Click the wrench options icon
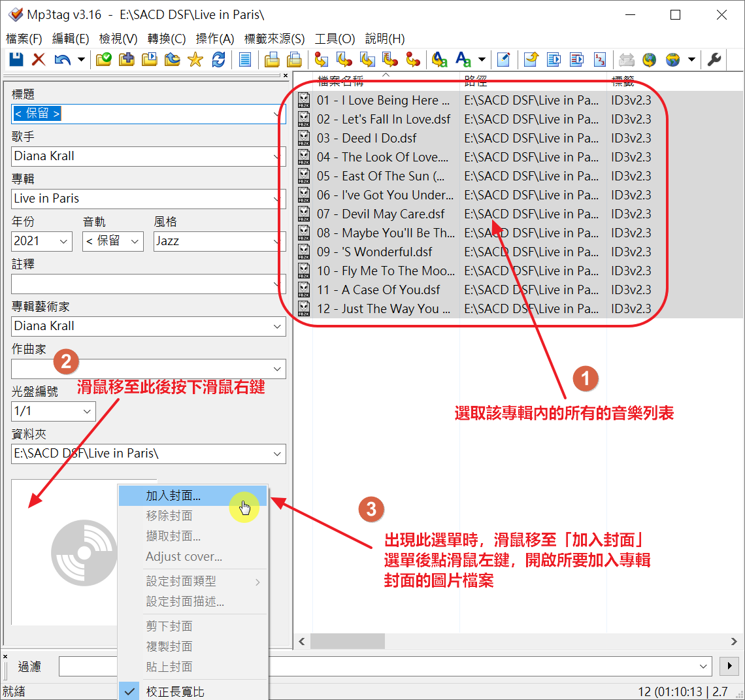Viewport: 745px width, 700px height. tap(714, 59)
